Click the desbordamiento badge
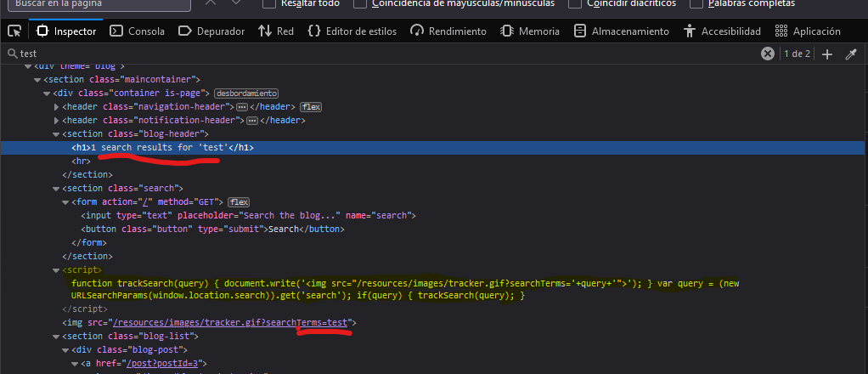 pos(246,93)
